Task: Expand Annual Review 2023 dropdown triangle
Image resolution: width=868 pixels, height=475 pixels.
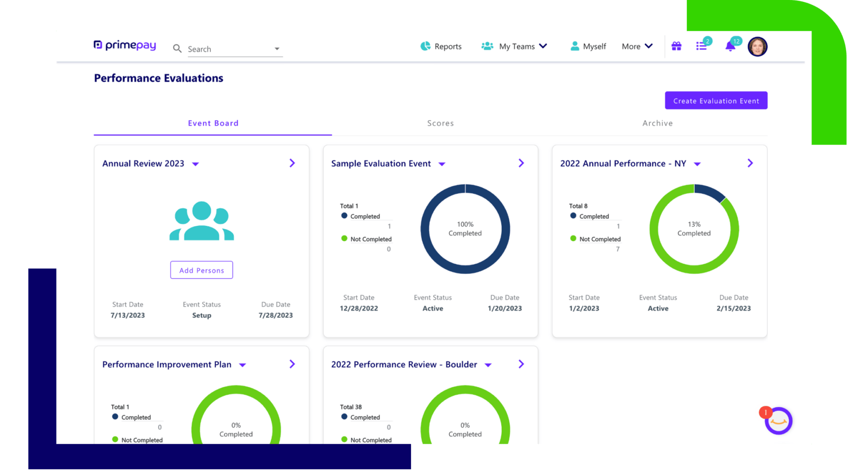Action: pos(196,164)
